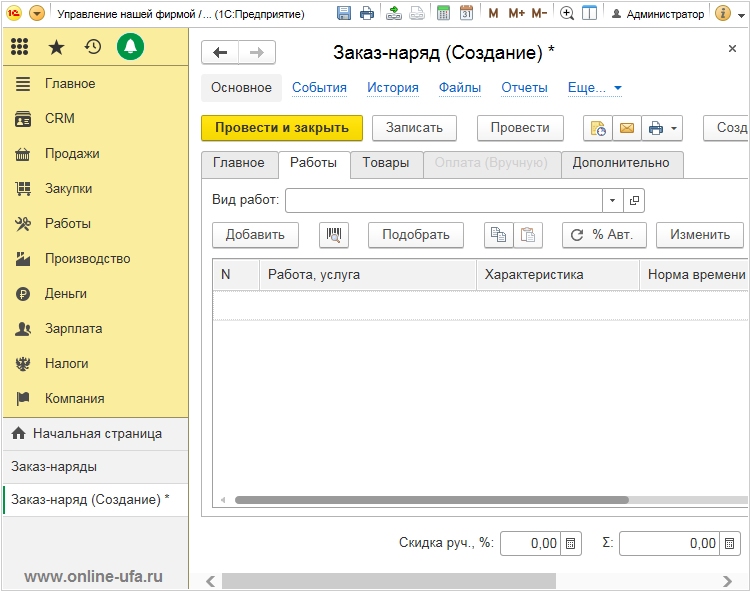Open the notifications bell icon

click(x=130, y=47)
